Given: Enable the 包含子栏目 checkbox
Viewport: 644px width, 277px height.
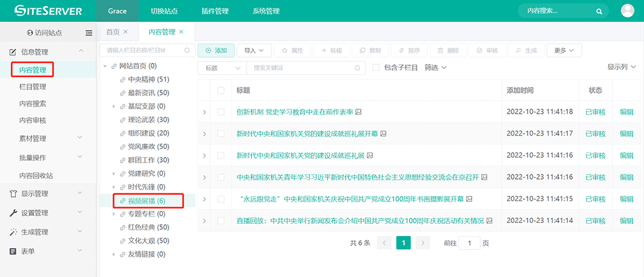Looking at the screenshot, I should coord(376,68).
